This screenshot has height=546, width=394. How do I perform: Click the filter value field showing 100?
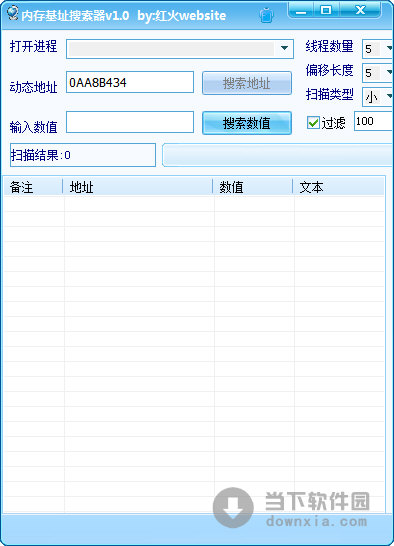pyautogui.click(x=373, y=121)
